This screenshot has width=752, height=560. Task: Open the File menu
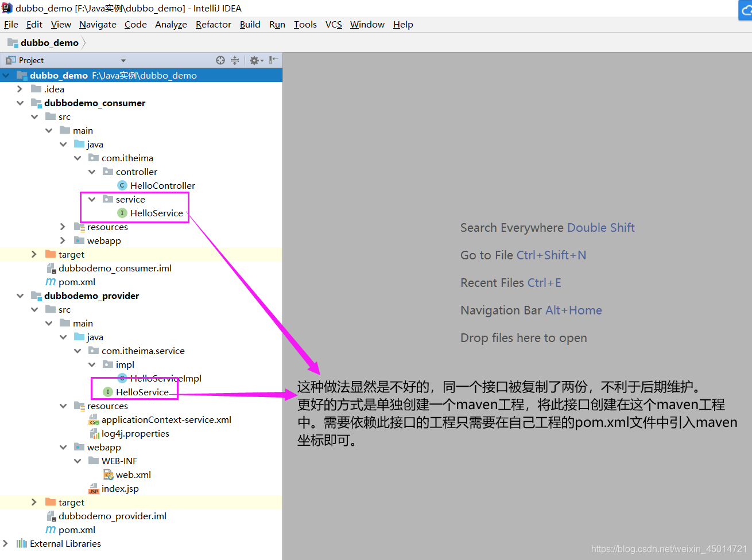[x=11, y=24]
